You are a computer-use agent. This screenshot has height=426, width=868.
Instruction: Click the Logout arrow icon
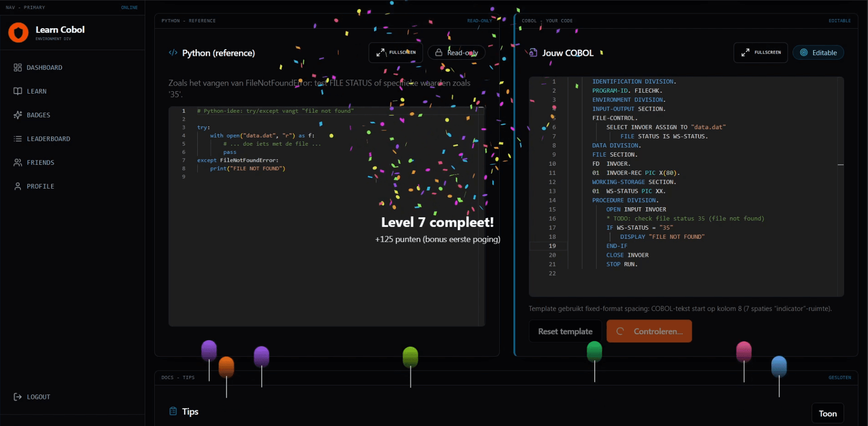pyautogui.click(x=18, y=397)
